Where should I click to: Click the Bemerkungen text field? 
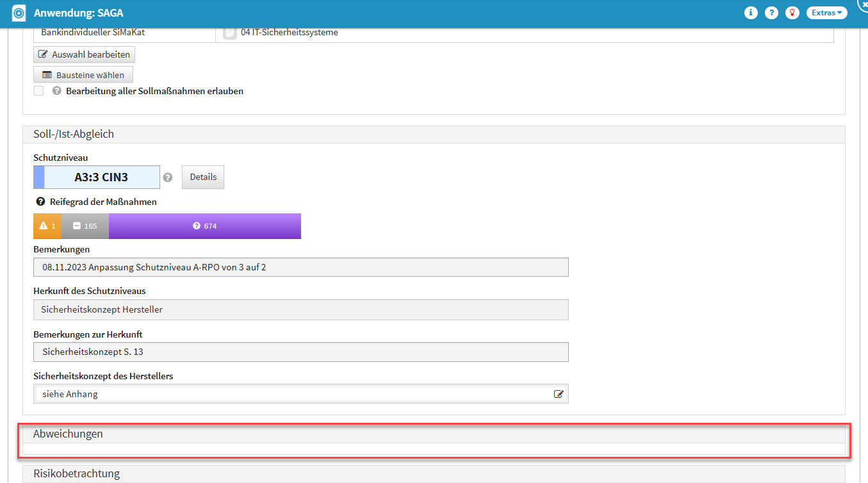coord(300,267)
